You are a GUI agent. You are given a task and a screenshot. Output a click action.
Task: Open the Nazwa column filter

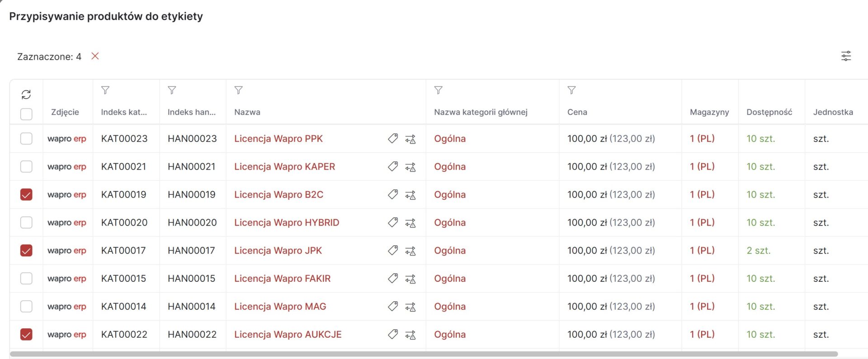click(x=239, y=90)
